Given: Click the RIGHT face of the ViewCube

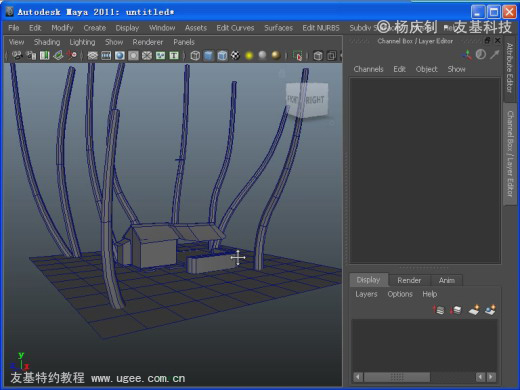Looking at the screenshot, I should point(315,100).
